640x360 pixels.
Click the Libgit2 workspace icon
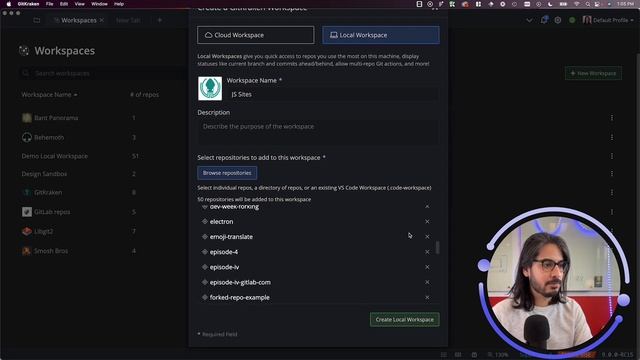click(27, 231)
